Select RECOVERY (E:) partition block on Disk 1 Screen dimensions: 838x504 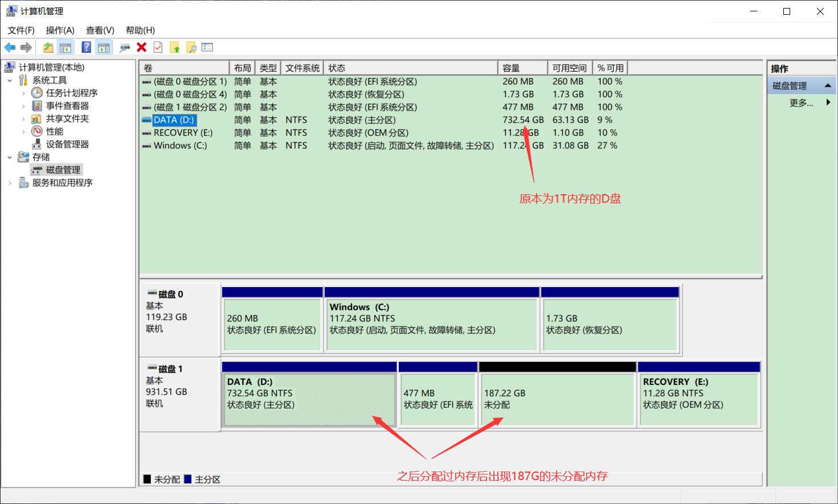coord(699,394)
